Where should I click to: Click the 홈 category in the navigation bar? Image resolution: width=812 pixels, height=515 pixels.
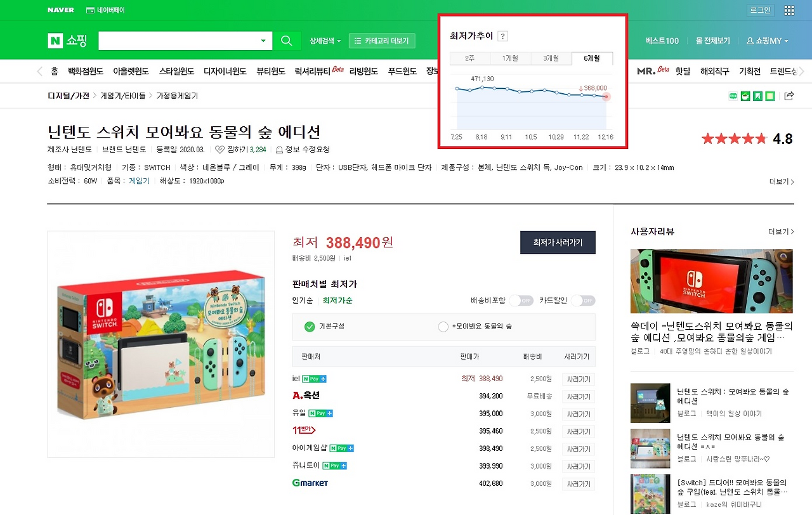click(x=55, y=72)
